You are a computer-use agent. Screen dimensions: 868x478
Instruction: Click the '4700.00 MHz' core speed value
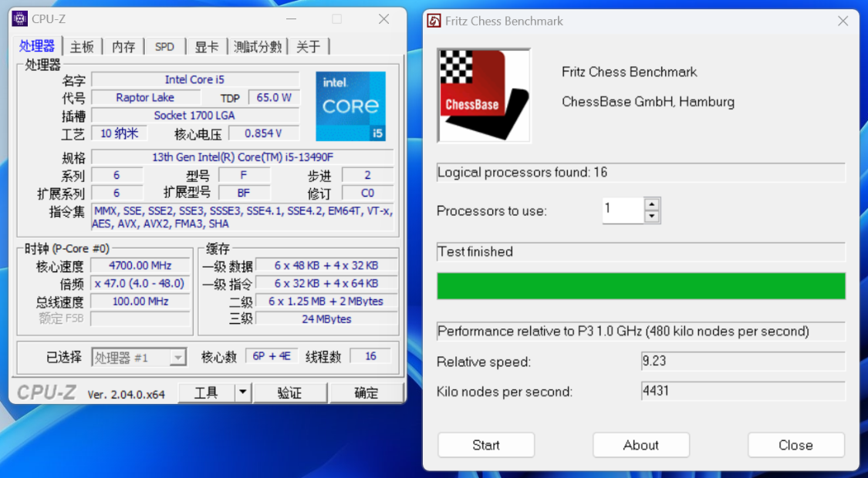click(x=140, y=265)
